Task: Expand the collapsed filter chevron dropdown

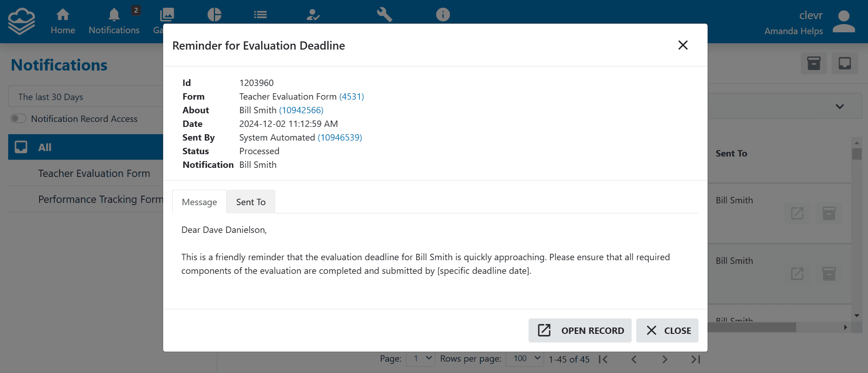Action: point(840,106)
